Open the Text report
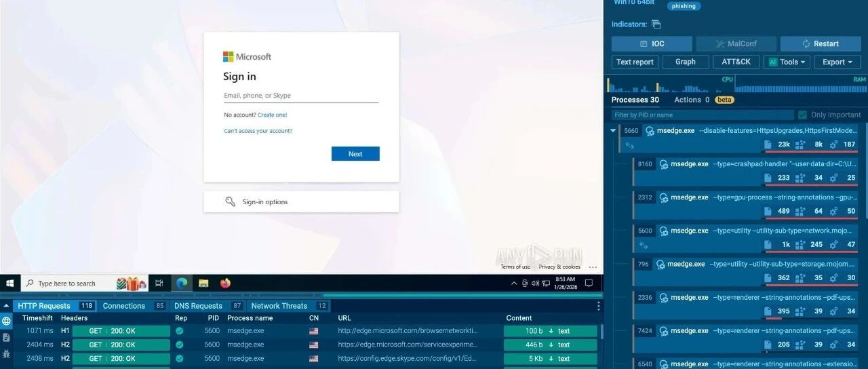Screen dimensions: 868x369 click(635, 62)
